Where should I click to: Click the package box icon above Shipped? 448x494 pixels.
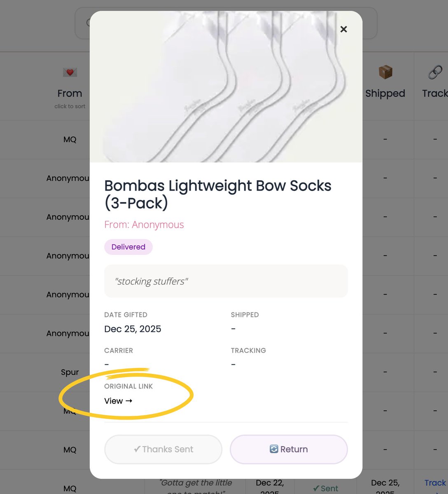(385, 72)
